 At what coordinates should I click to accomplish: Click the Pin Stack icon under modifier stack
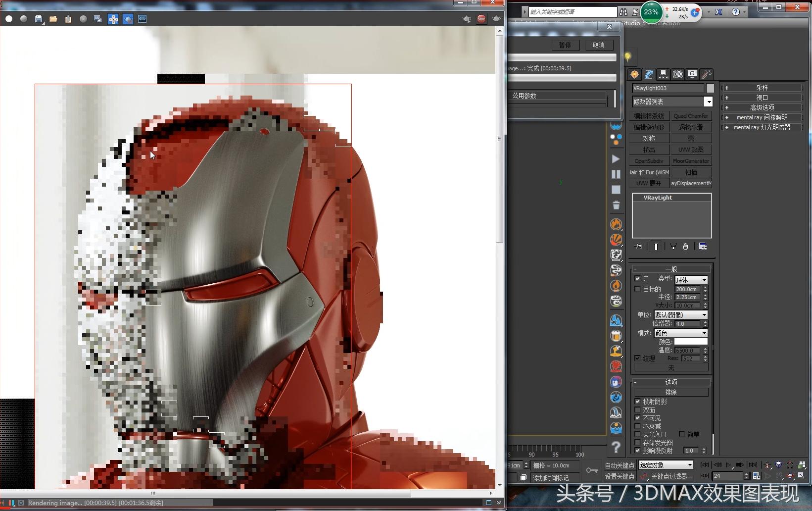click(x=638, y=247)
